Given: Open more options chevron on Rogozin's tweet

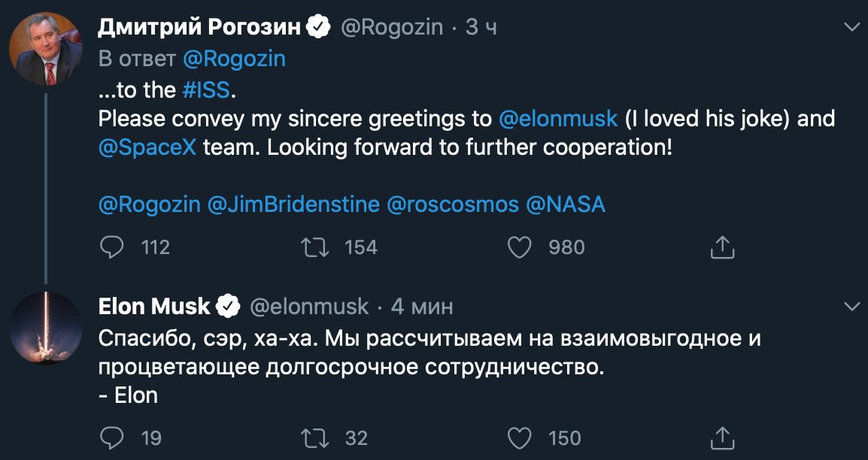Looking at the screenshot, I should (x=851, y=27).
